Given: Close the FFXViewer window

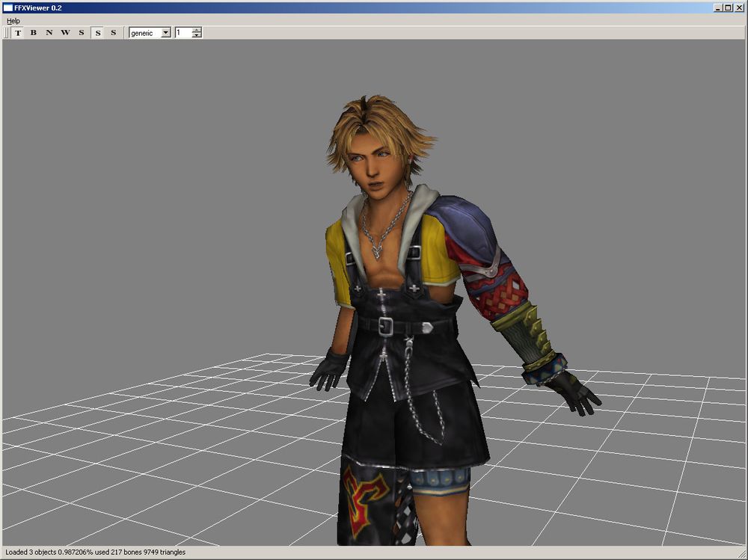Looking at the screenshot, I should click(x=739, y=7).
